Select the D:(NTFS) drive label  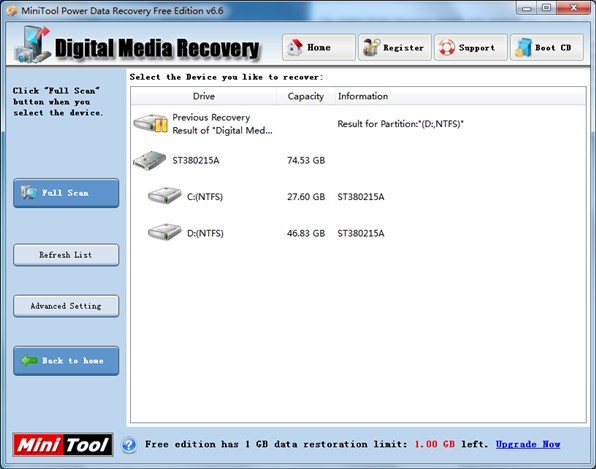[x=205, y=233]
